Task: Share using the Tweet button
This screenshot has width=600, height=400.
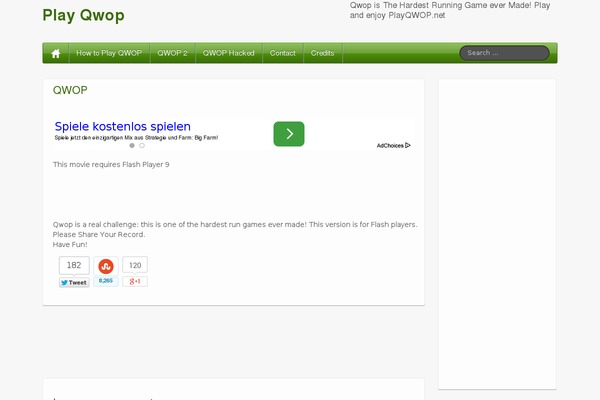Action: click(74, 282)
